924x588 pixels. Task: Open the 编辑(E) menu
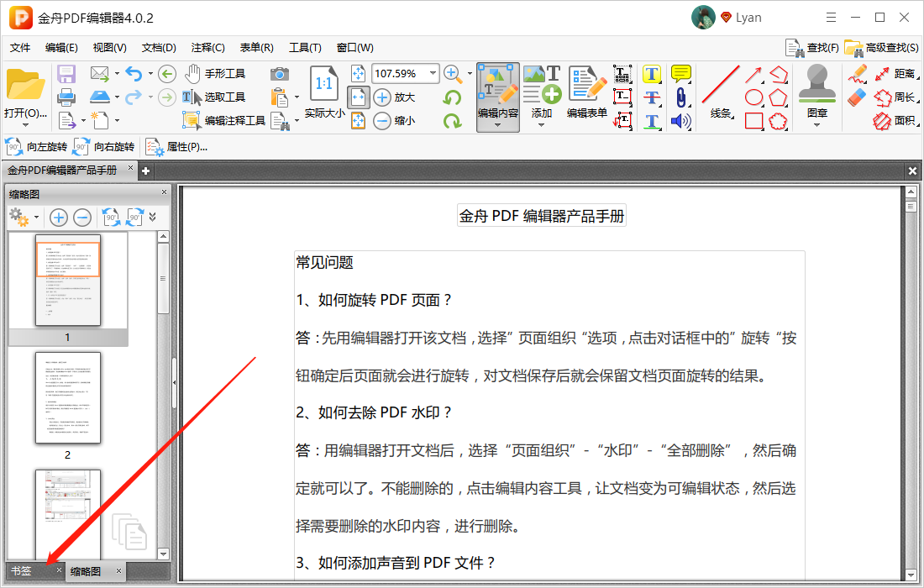tap(61, 48)
